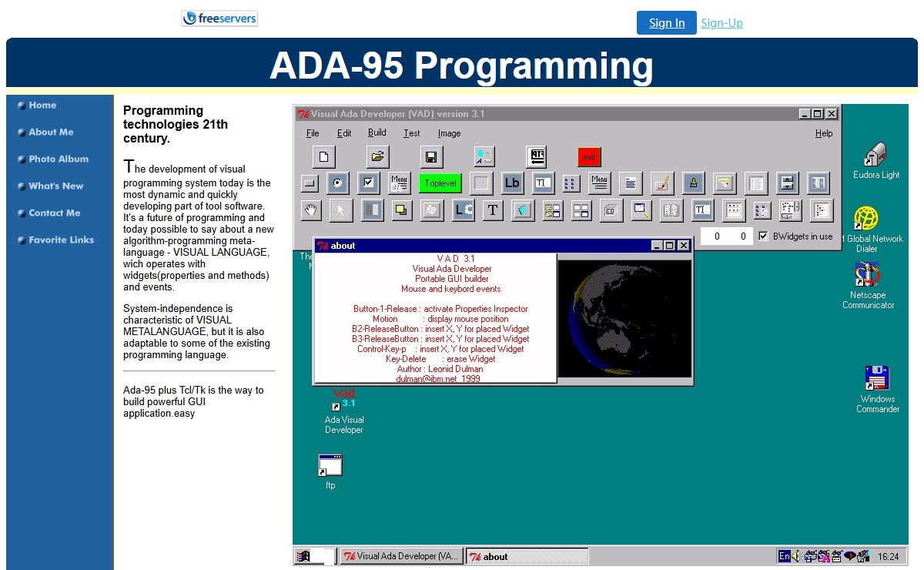The height and width of the screenshot is (570, 924).
Task: Open the Build menu in VAD
Action: pyautogui.click(x=377, y=133)
